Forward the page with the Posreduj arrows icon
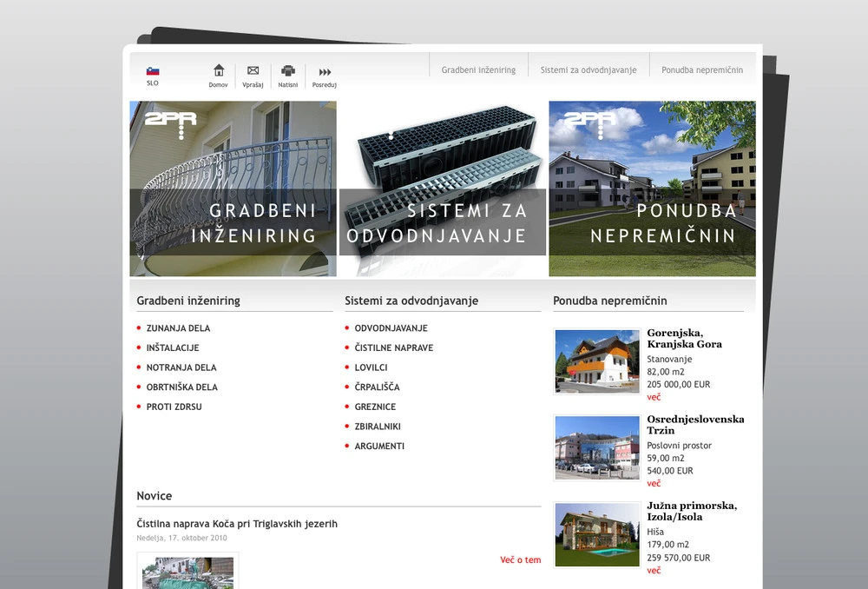 click(324, 72)
